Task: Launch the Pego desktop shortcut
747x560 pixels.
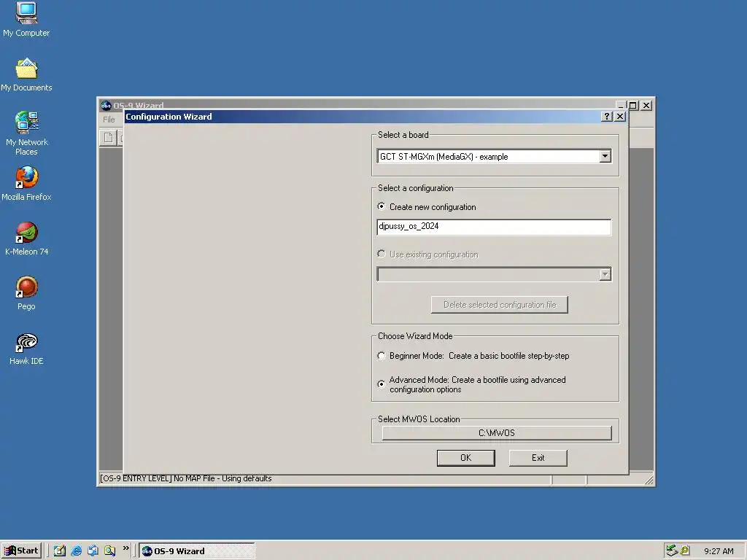Action: pos(26,293)
